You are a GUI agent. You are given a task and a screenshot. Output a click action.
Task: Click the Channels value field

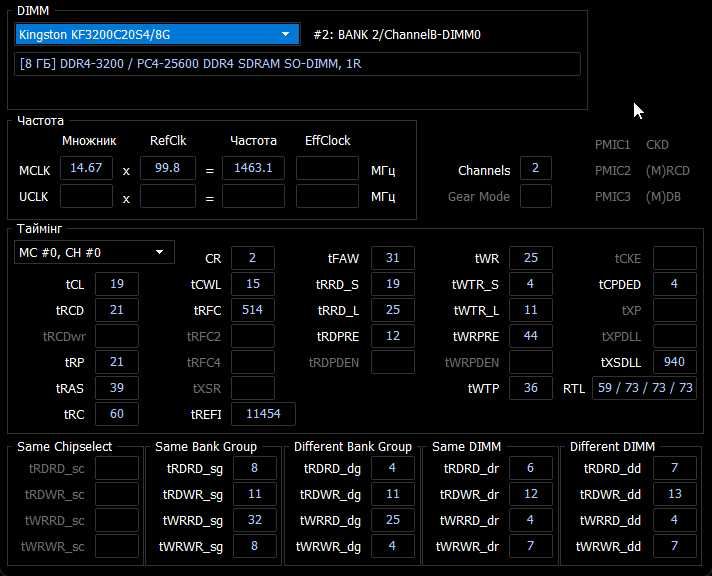(x=536, y=168)
